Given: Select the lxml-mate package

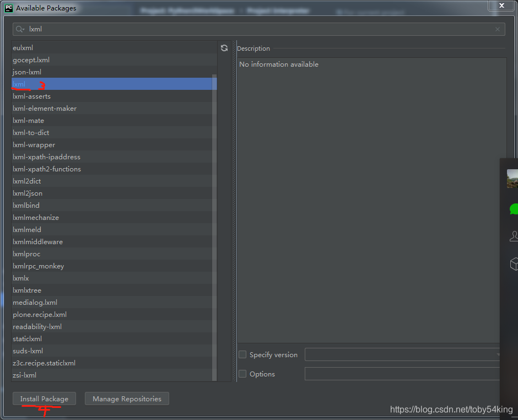Looking at the screenshot, I should 114,120.
